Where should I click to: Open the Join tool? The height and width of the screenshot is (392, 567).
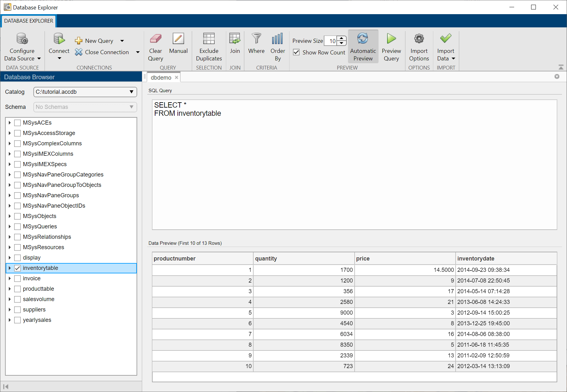(235, 39)
